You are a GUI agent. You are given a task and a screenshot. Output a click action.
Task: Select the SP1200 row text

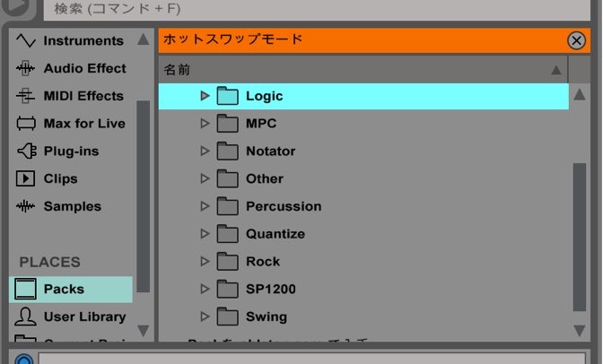pyautogui.click(x=271, y=289)
